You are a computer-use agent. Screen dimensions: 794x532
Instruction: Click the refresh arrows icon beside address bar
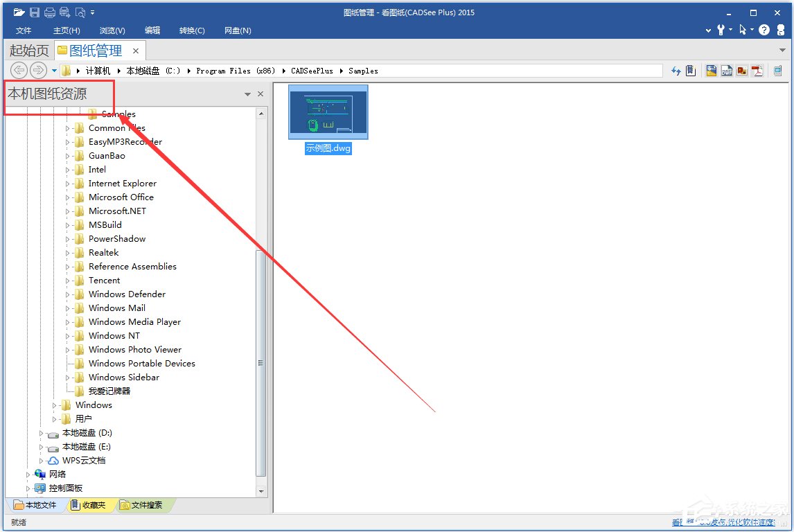pos(676,71)
